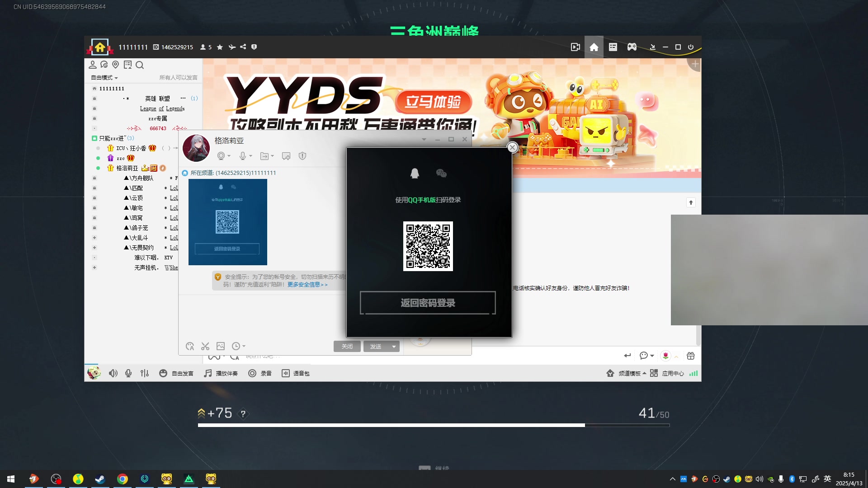Click the 发送 send button
This screenshot has height=488, width=868.
tap(376, 346)
